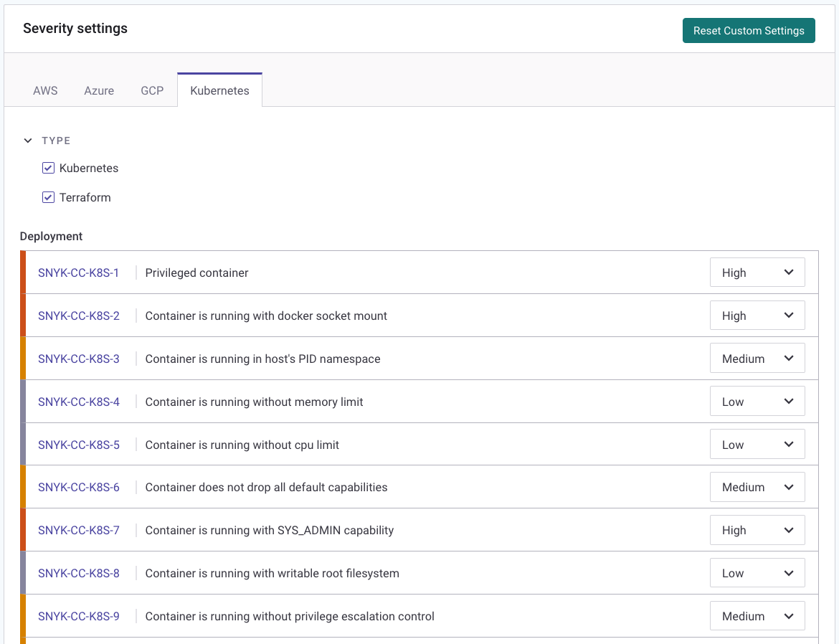Follow the SNYK-CC-K8S-6 link
Image resolution: width=839 pixels, height=644 pixels.
click(x=79, y=488)
